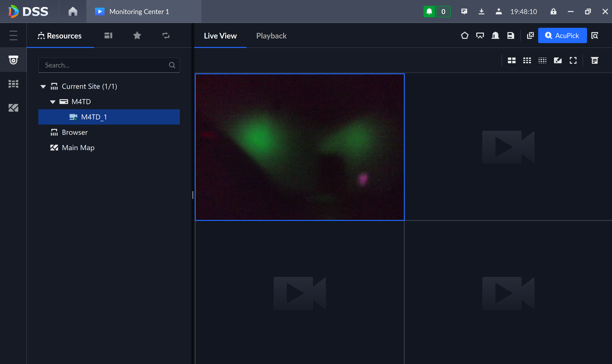Viewport: 612px width, 364px height.
Task: Switch to the Live View tab
Action: click(220, 36)
